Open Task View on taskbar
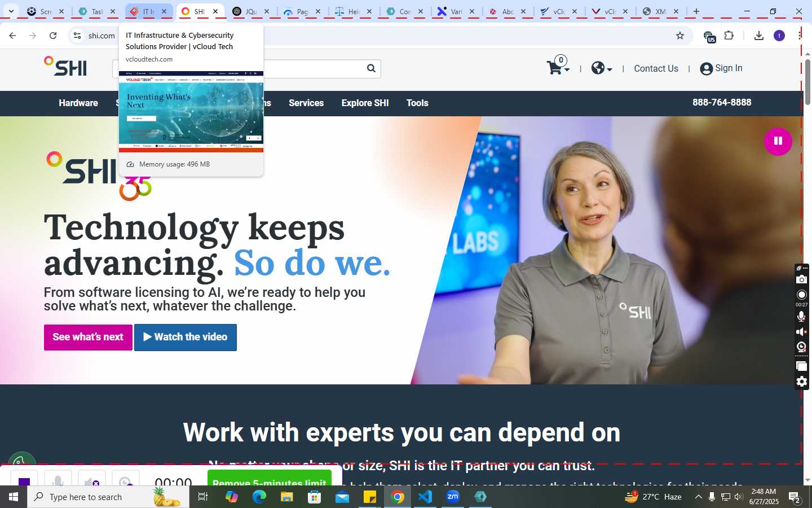 [203, 497]
